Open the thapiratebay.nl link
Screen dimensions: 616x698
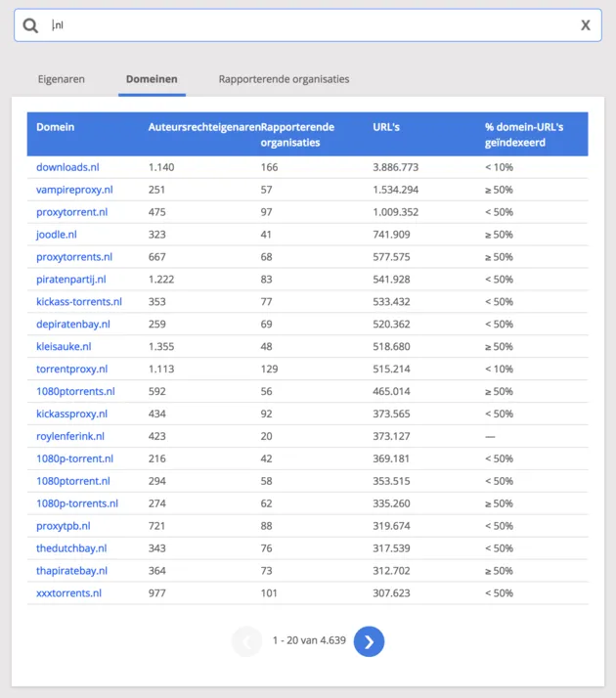coord(71,571)
